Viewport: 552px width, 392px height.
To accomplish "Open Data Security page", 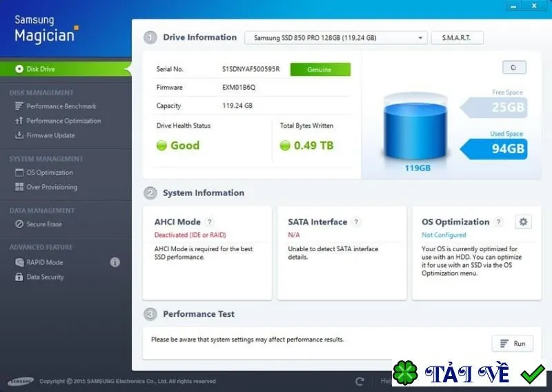I will 45,277.
